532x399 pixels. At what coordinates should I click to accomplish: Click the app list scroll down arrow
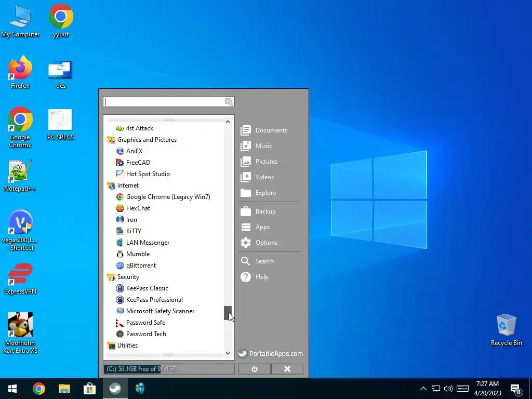[x=228, y=353]
